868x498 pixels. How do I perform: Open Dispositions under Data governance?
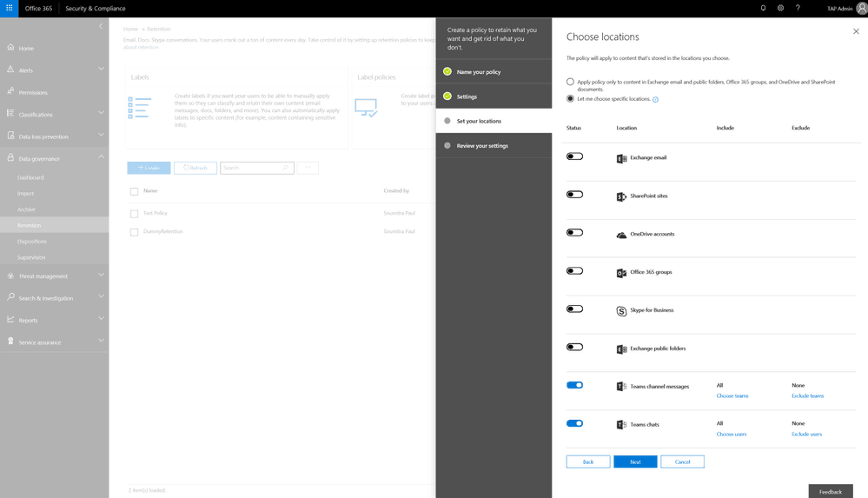coord(32,242)
